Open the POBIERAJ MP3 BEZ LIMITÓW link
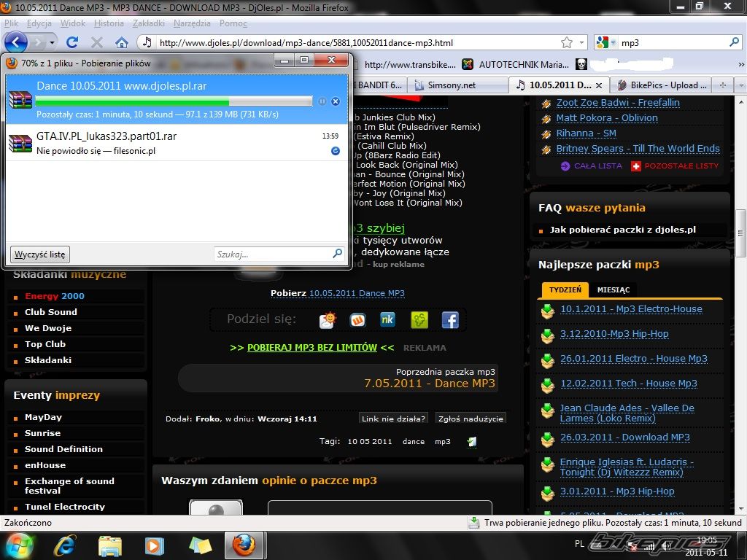The image size is (747, 560). pyautogui.click(x=311, y=348)
